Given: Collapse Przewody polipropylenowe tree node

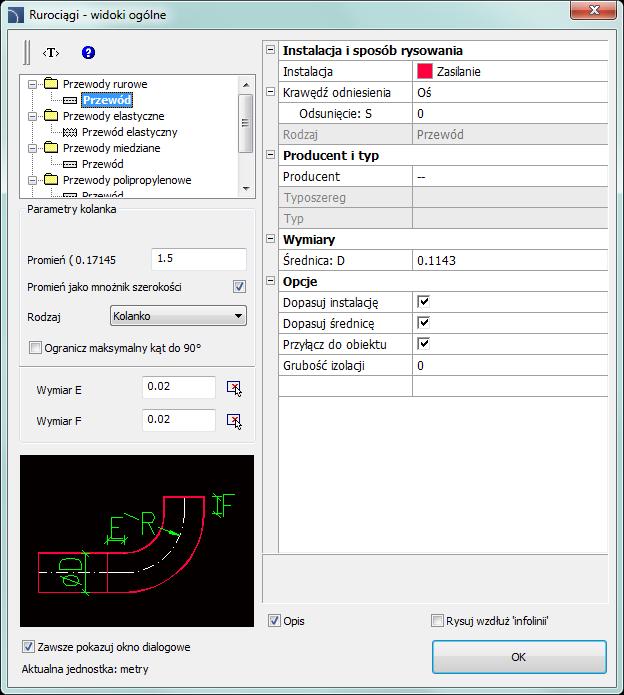Looking at the screenshot, I should pos(32,180).
